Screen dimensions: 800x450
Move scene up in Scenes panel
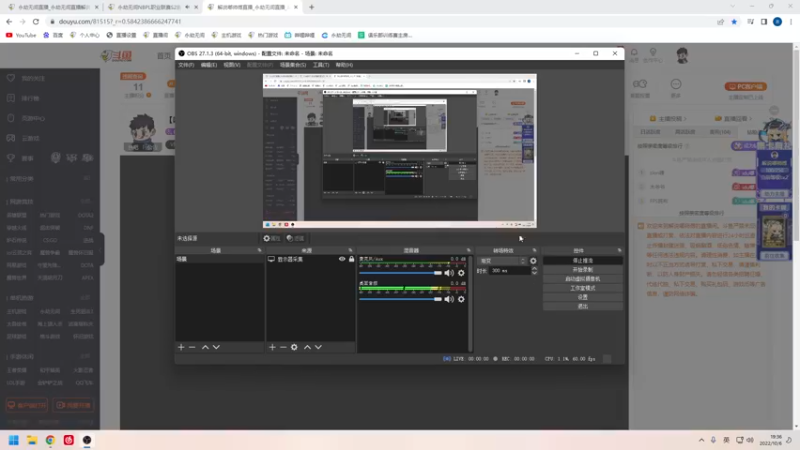coord(205,347)
